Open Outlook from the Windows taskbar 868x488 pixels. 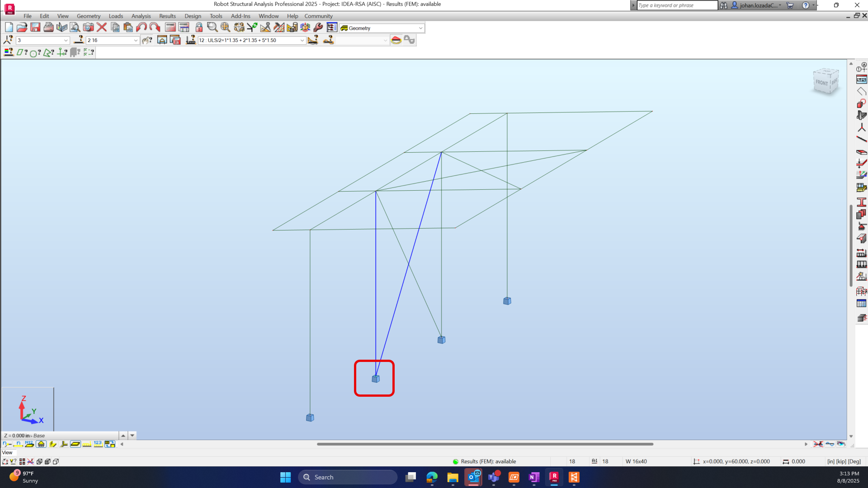[x=473, y=477]
